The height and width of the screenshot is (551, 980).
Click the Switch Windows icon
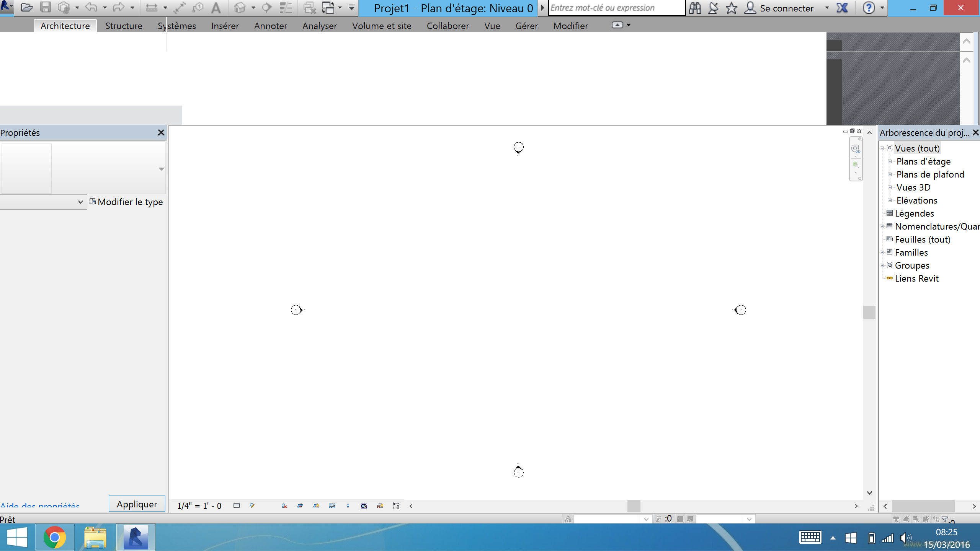(328, 8)
